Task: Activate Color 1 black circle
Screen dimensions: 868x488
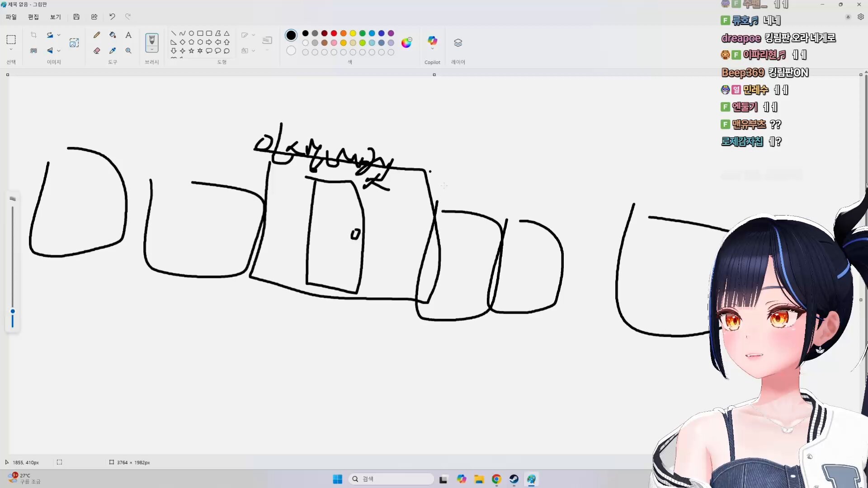Action: click(291, 35)
